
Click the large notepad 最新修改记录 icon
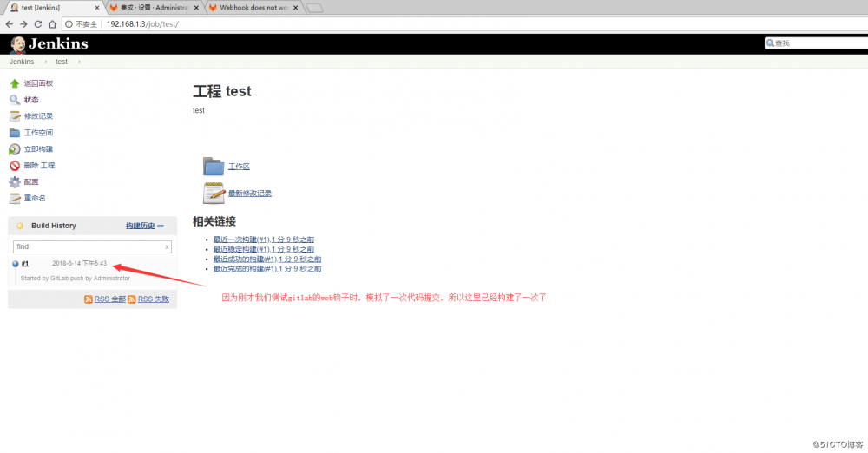pos(214,193)
